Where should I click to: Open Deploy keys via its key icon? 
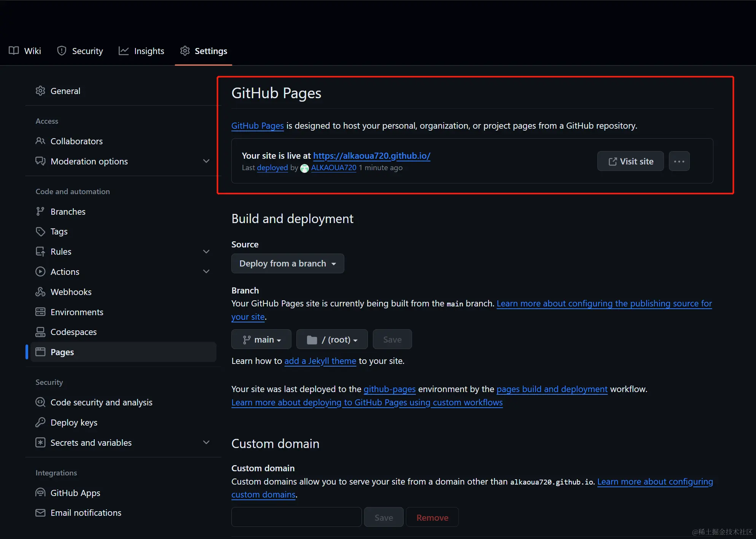41,422
